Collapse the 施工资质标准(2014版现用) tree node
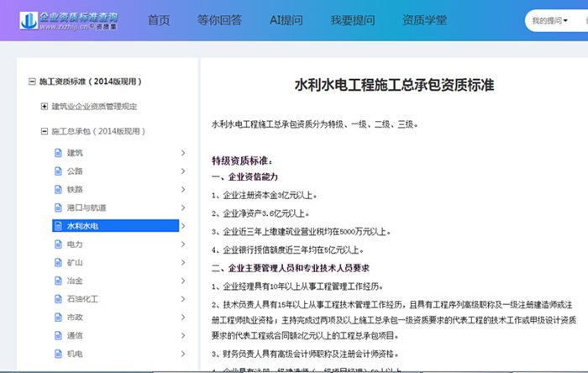This screenshot has height=373, width=588. (x=32, y=81)
